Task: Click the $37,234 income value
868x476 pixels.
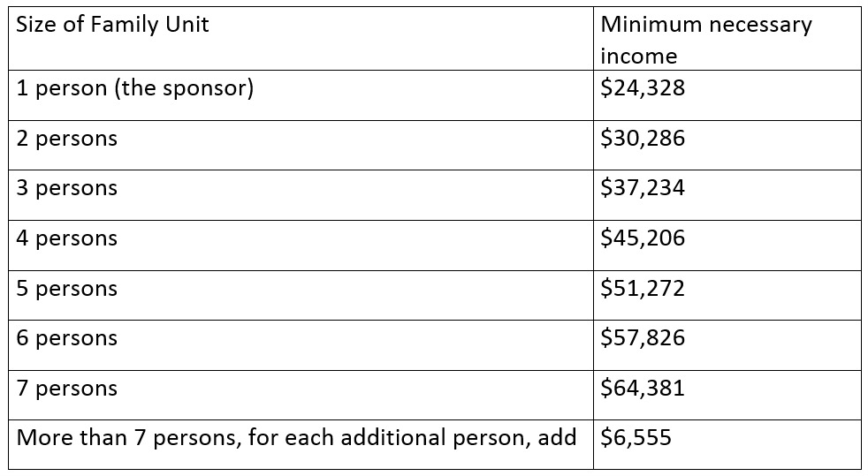Action: pyautogui.click(x=643, y=187)
